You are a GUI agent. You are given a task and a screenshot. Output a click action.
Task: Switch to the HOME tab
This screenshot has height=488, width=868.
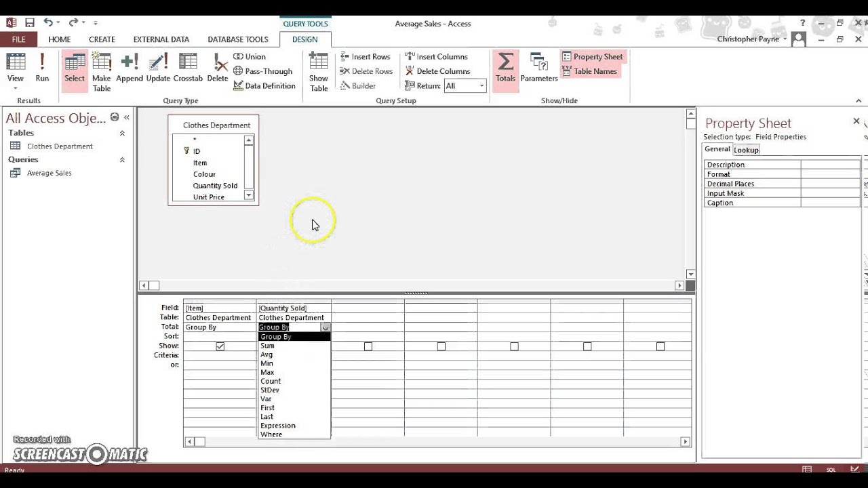(59, 39)
